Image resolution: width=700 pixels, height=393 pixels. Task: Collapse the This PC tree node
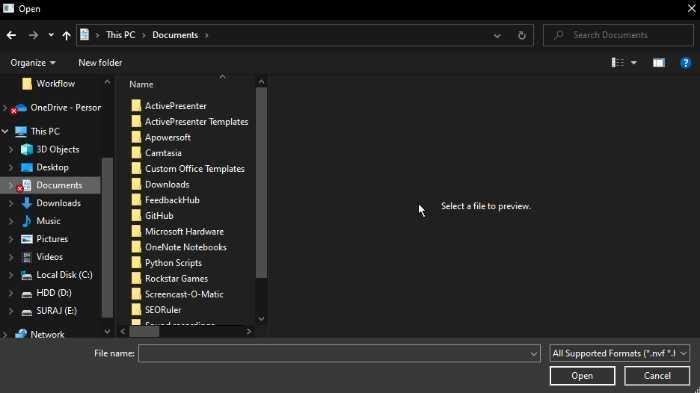pyautogui.click(x=5, y=131)
